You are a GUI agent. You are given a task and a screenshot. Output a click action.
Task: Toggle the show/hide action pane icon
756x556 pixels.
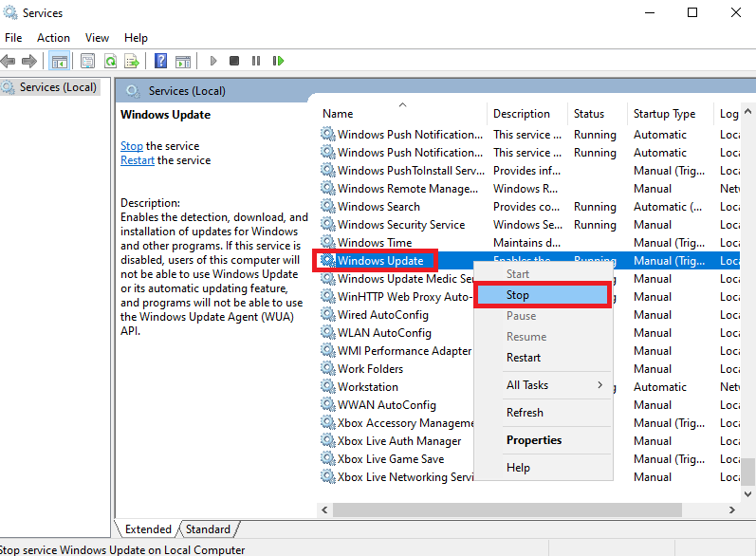(183, 61)
